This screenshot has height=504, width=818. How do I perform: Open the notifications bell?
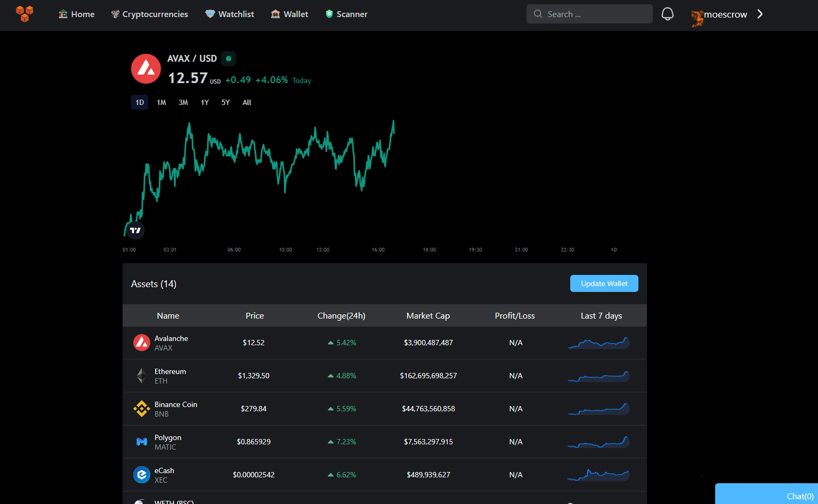(668, 14)
